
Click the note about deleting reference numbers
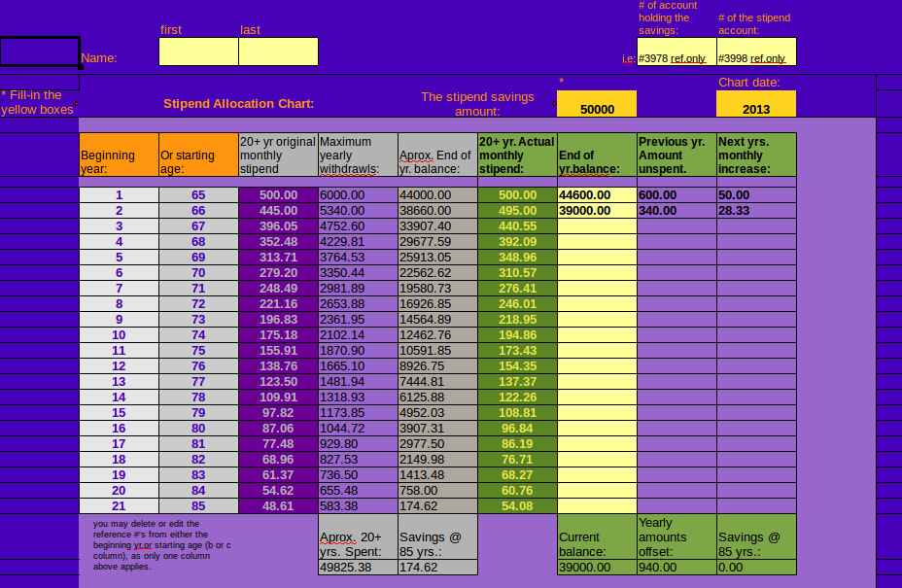[162, 545]
